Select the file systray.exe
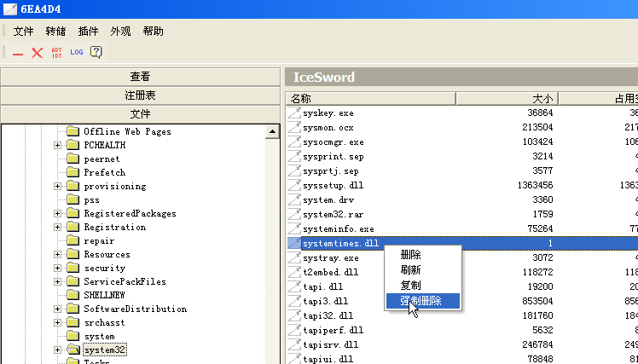Screen dimensions: 638x364 (331, 257)
